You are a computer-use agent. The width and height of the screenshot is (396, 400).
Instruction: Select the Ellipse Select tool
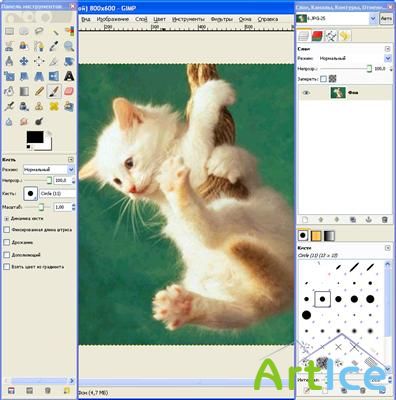click(x=24, y=31)
